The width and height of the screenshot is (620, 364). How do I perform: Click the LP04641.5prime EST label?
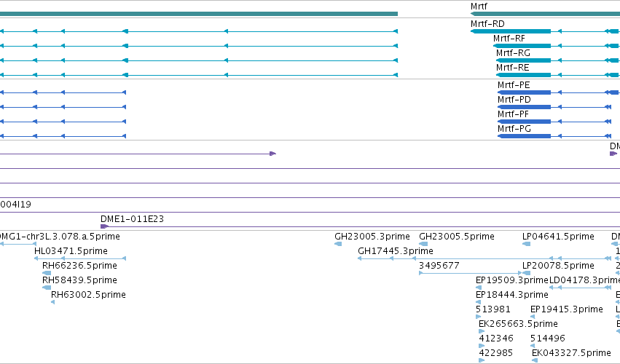(558, 237)
